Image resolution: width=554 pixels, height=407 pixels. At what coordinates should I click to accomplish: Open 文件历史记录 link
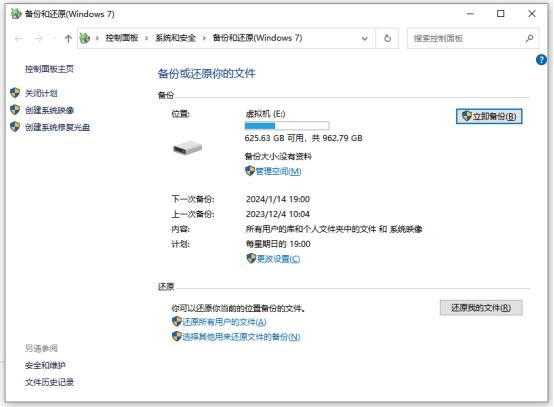49,382
